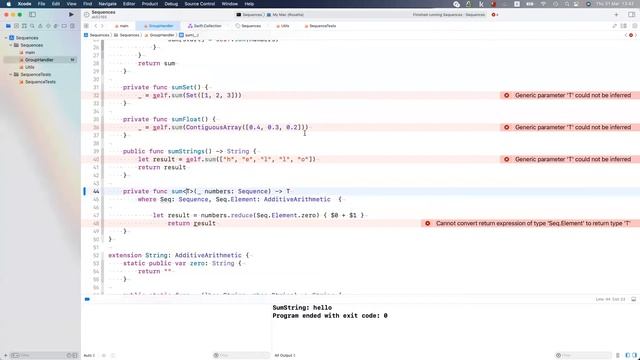Jump to previous issue arrow
The image size is (640, 360).
626,35
